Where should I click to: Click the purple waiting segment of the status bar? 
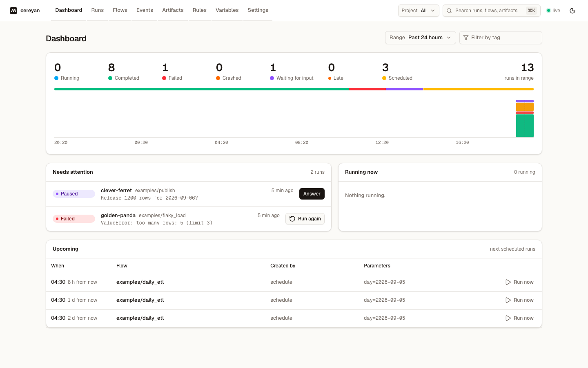pos(405,89)
